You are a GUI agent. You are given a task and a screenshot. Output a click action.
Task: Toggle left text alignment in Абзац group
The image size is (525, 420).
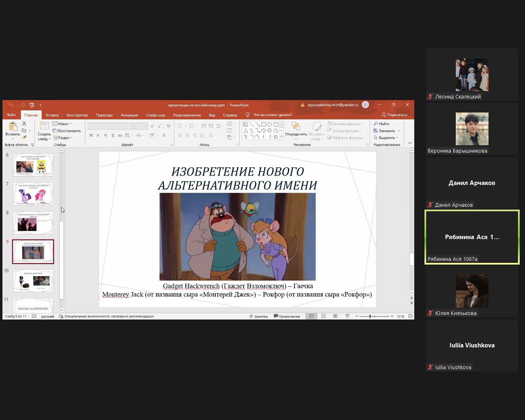pos(180,135)
